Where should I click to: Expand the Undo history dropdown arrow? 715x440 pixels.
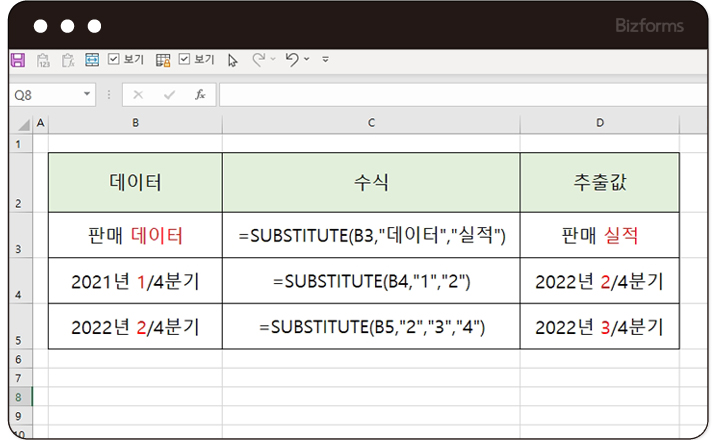(306, 60)
